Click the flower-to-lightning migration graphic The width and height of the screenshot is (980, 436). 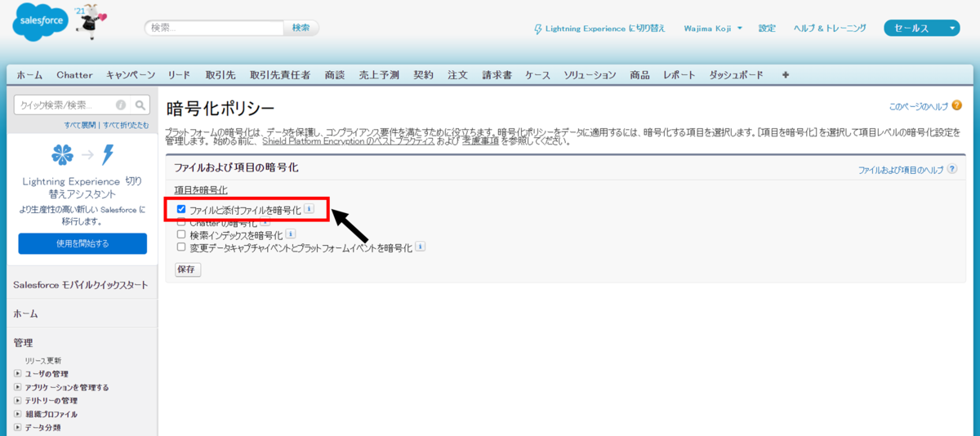tap(82, 154)
